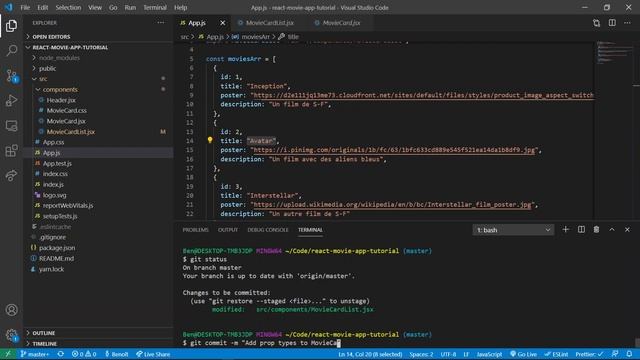Click Ln 14, Col 20 cursor position
This screenshot has width=640, height=360.
click(370, 354)
